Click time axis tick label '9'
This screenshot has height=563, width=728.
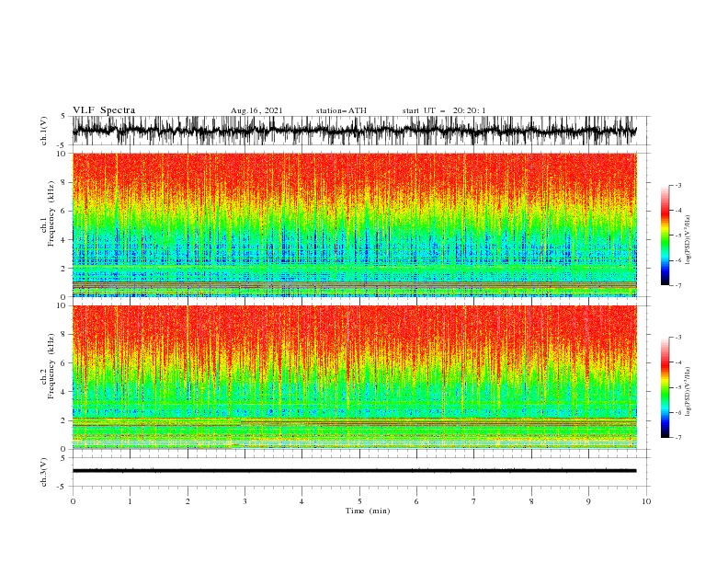tap(588, 501)
